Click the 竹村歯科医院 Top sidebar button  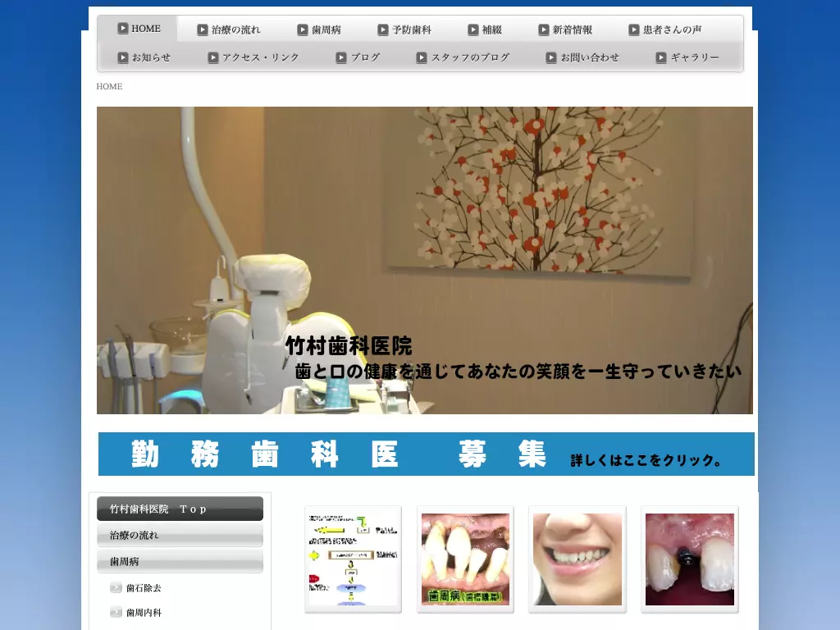(180, 509)
